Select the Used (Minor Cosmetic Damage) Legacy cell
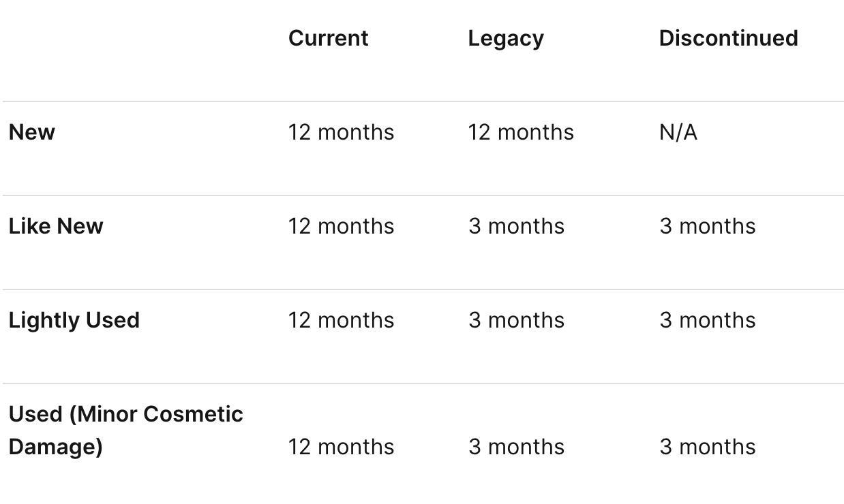Screen dimensions: 844x504 pos(516,447)
